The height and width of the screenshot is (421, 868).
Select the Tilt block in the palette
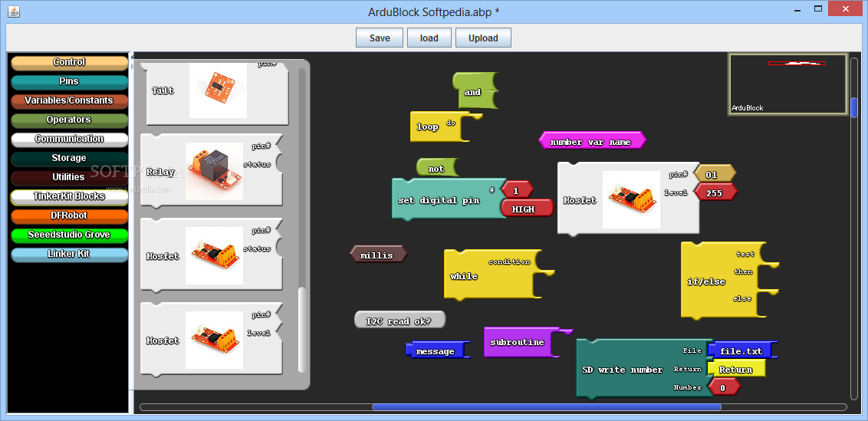pos(217,92)
